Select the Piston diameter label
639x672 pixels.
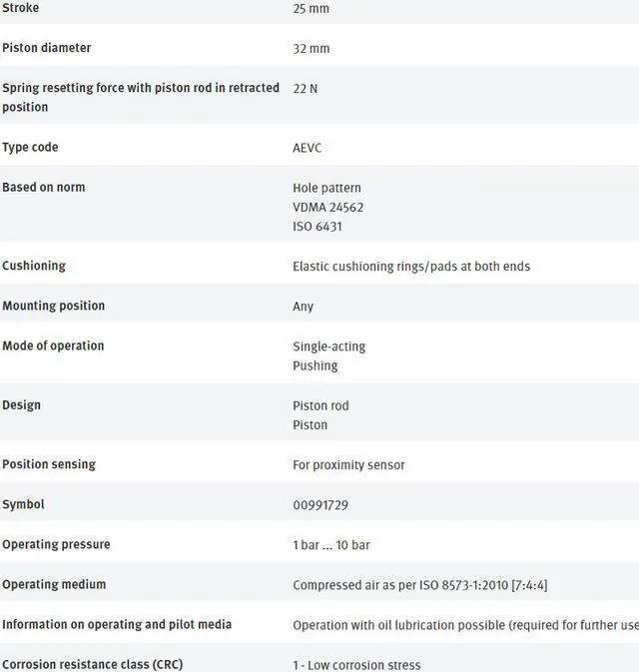46,48
